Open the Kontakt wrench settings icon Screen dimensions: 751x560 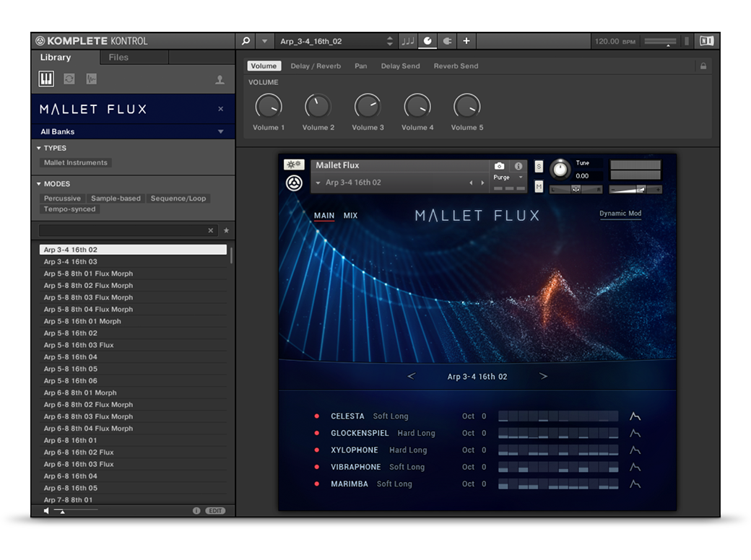point(294,165)
